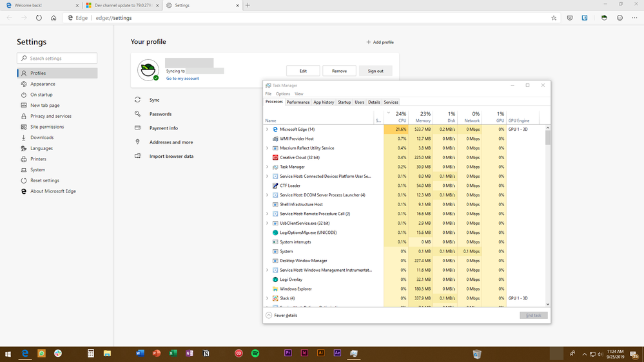Viewport: 644px width, 362px height.
Task: Sort processes by CPU column
Action: click(396, 117)
